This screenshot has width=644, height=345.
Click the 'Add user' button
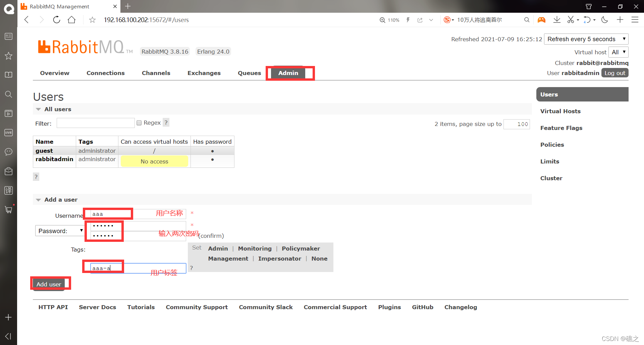pyautogui.click(x=49, y=284)
